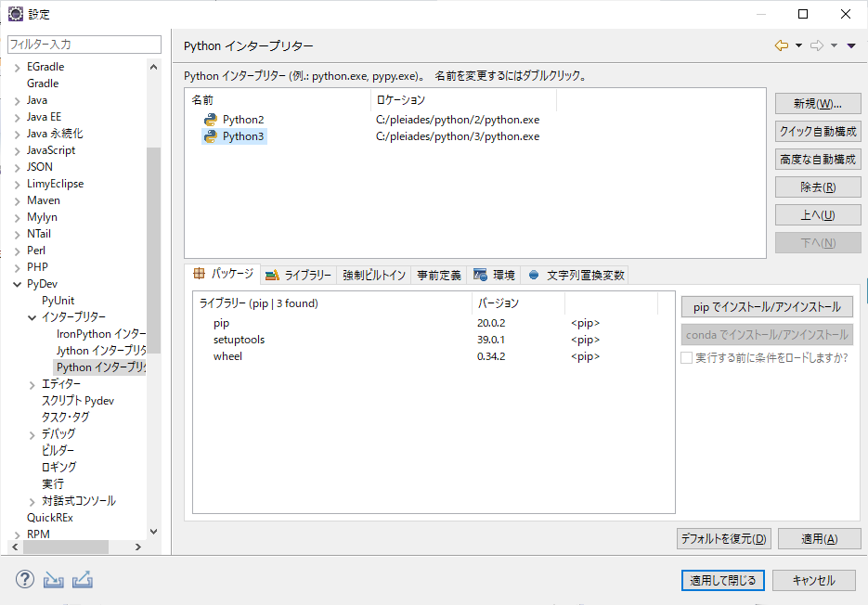
Task: Open the help question mark icon
Action: [x=25, y=580]
